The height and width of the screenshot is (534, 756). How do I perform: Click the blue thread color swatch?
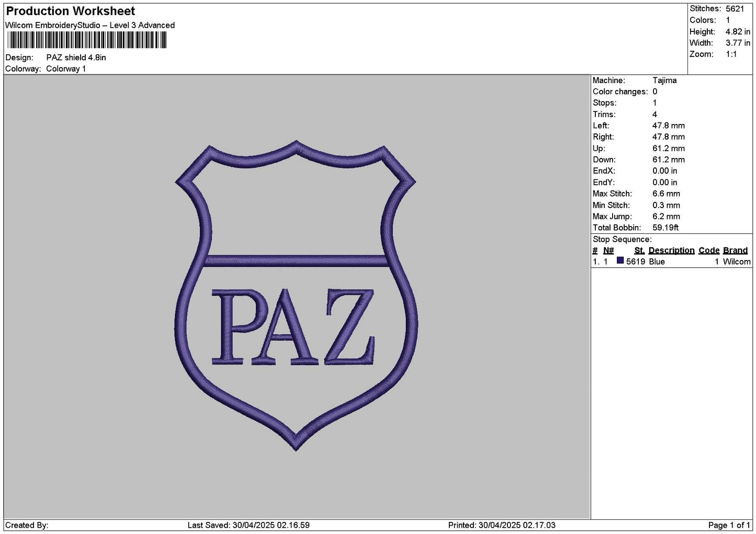point(620,261)
